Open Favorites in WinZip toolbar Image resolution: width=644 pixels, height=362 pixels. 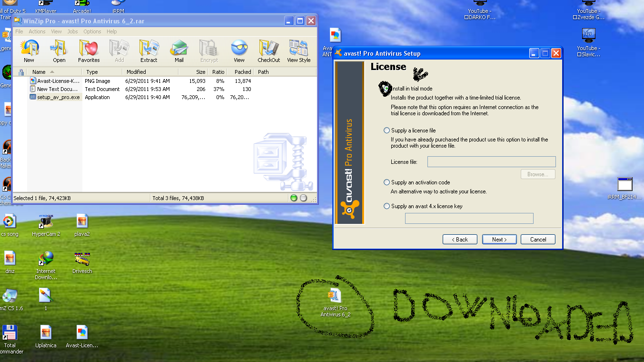coord(89,51)
